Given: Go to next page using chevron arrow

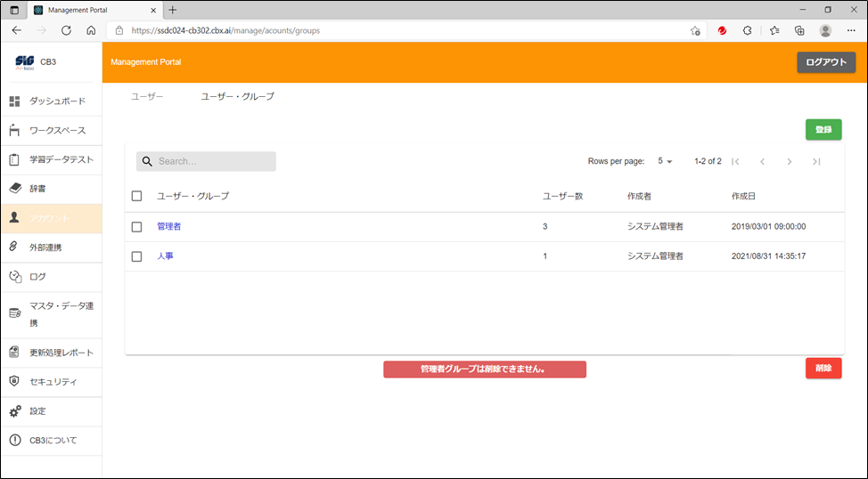Looking at the screenshot, I should (x=789, y=161).
